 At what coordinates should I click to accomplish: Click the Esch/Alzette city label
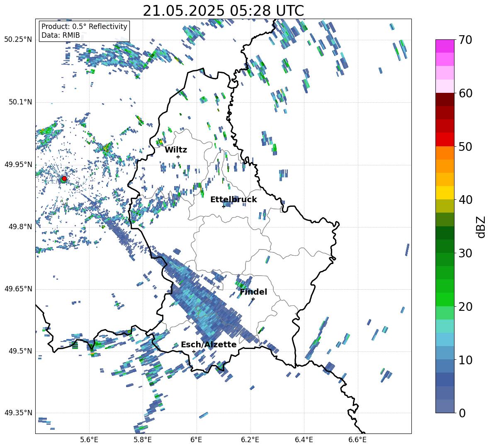(209, 344)
